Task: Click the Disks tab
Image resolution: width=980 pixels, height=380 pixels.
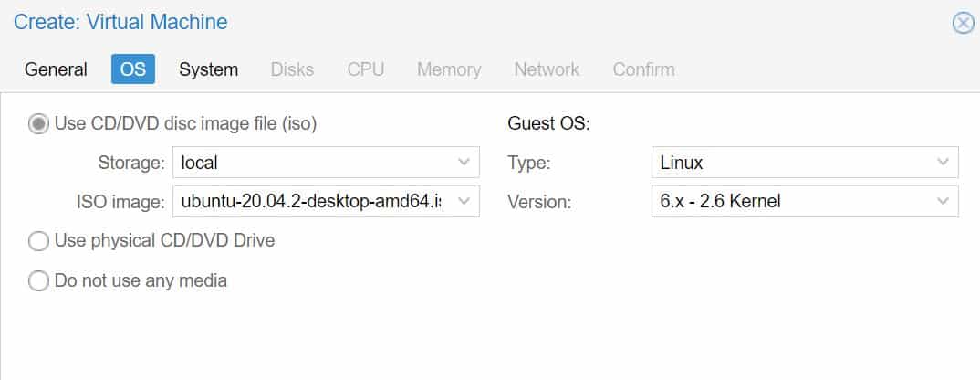Action: click(292, 69)
